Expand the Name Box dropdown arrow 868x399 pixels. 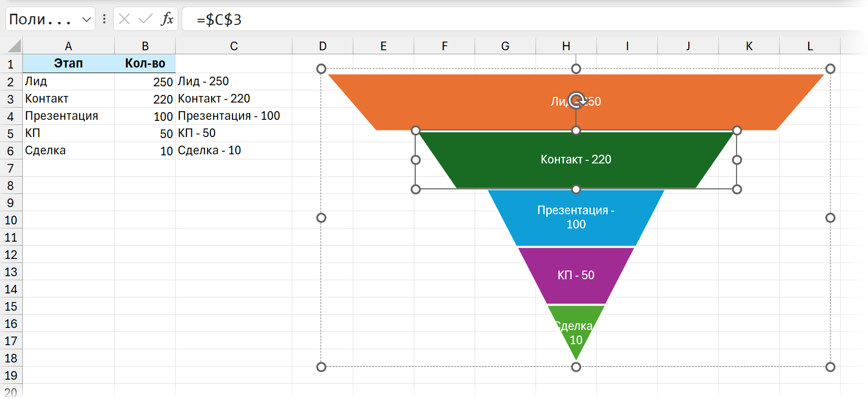coord(86,19)
